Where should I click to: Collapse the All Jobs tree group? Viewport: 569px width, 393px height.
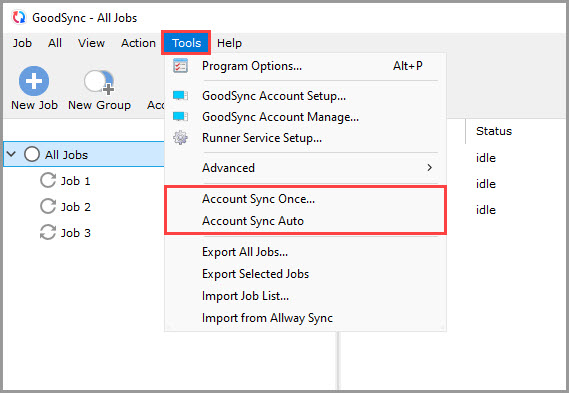(x=12, y=154)
